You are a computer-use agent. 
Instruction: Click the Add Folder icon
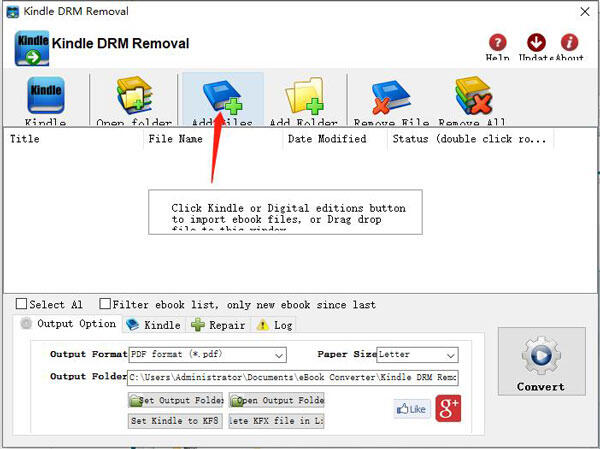(x=305, y=96)
